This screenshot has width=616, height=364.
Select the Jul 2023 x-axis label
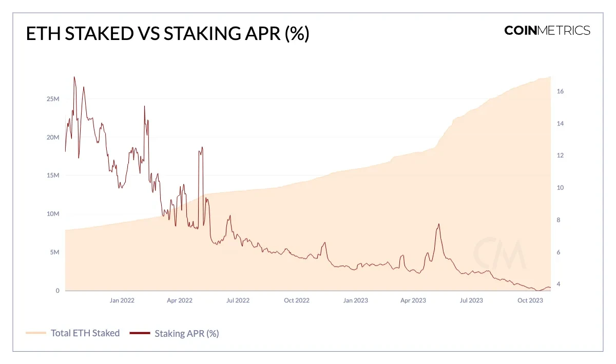pyautogui.click(x=471, y=300)
